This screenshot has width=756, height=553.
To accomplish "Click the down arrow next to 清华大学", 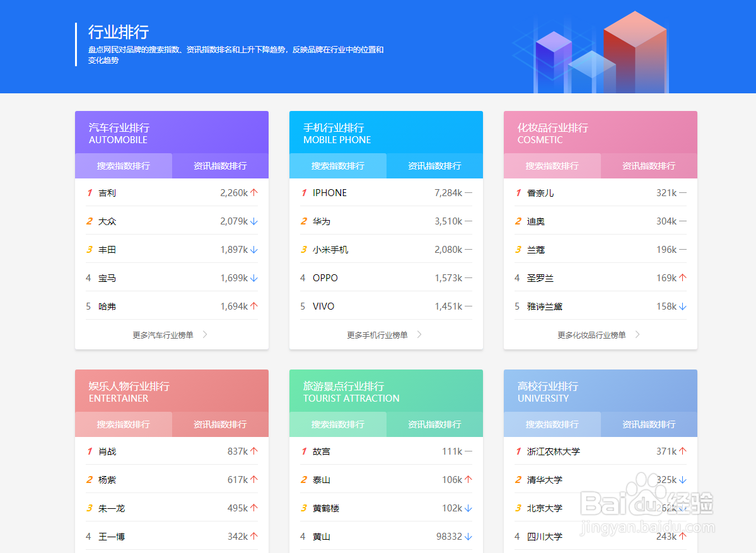I will pos(683,479).
